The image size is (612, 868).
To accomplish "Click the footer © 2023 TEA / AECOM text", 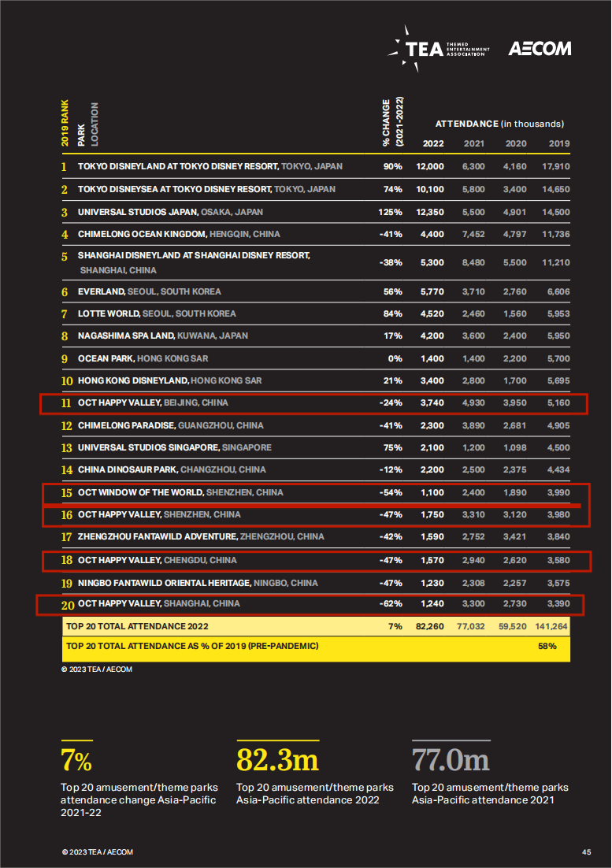I will pyautogui.click(x=98, y=852).
